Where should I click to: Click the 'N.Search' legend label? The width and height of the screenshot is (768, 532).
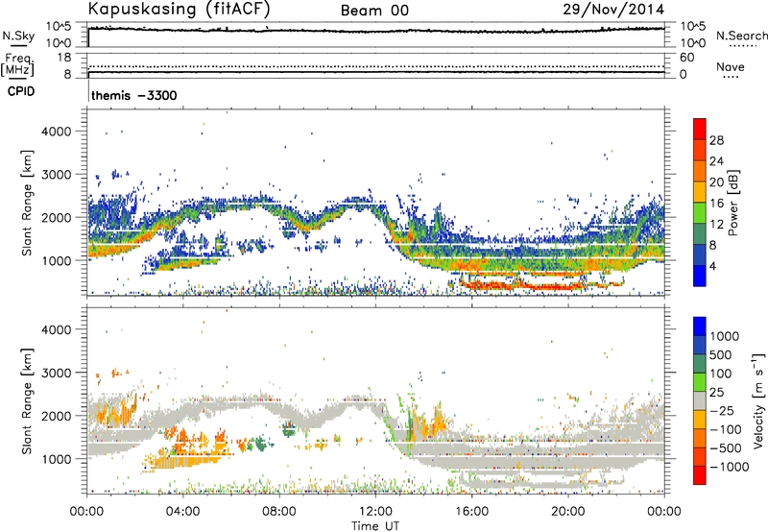(x=741, y=36)
